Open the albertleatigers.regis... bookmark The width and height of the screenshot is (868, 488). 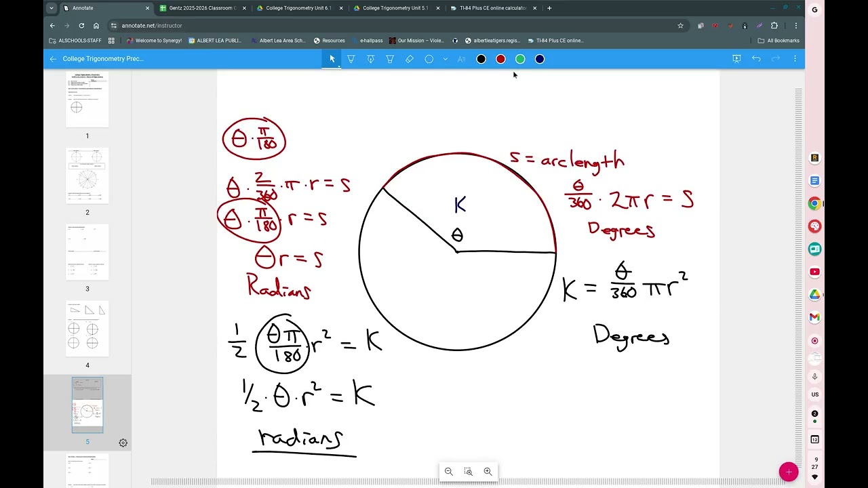point(492,41)
